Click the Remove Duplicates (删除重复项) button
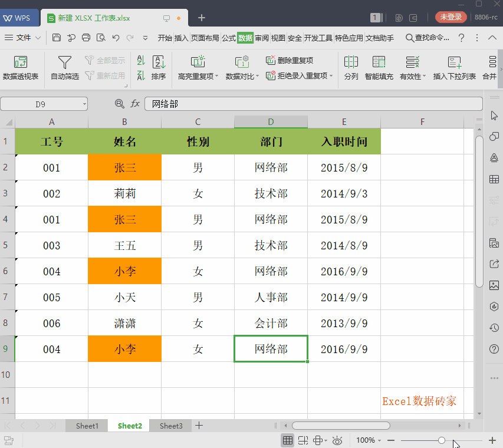The height and width of the screenshot is (448, 503). (x=290, y=60)
